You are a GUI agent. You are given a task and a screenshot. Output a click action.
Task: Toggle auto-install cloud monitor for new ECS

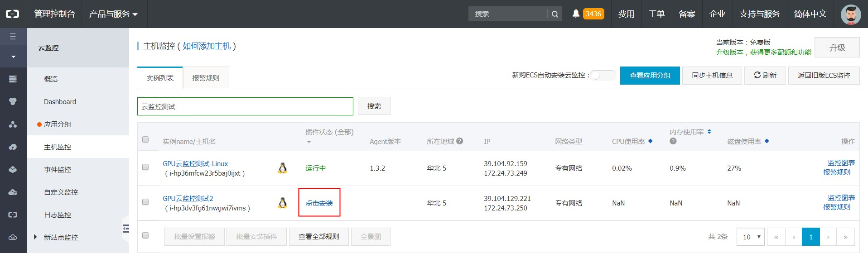point(602,75)
